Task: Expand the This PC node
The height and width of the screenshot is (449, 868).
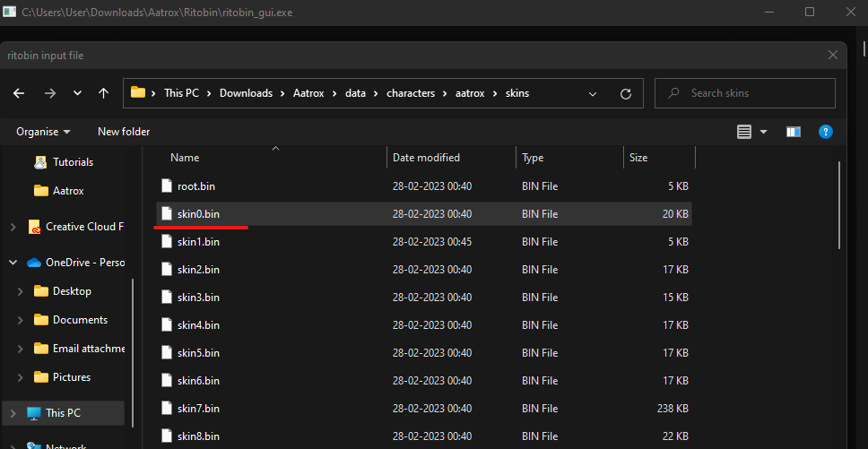Action: pyautogui.click(x=13, y=412)
